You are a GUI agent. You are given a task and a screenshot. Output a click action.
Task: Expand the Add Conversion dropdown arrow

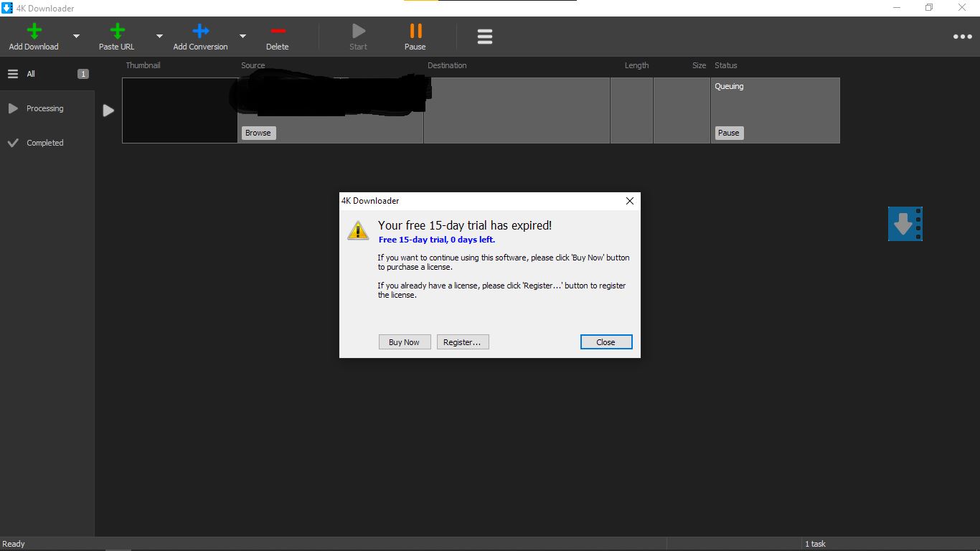coord(242,37)
